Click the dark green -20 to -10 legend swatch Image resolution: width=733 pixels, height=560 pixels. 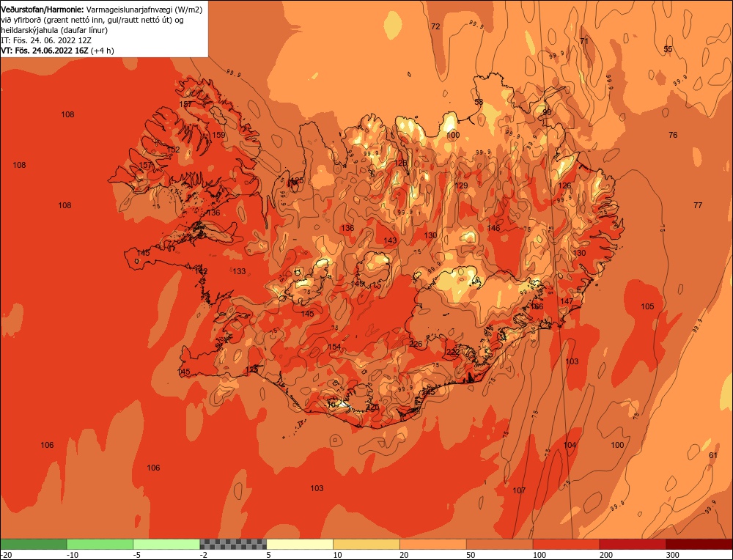click(x=34, y=544)
